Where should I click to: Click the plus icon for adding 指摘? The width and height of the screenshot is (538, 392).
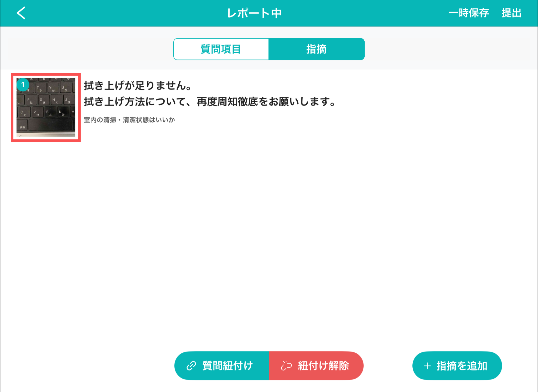point(427,366)
